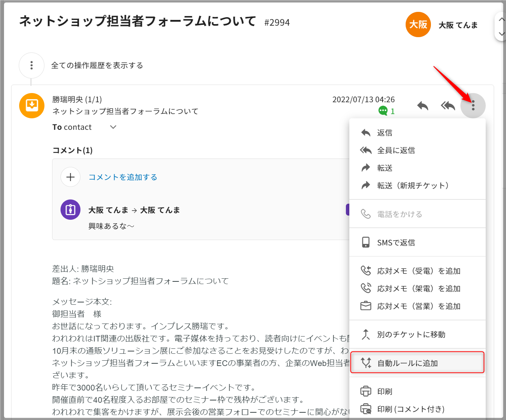Screen dimensions: 506x420
Task: Click the up chevron ticket navigation arrow
Action: 501,19
